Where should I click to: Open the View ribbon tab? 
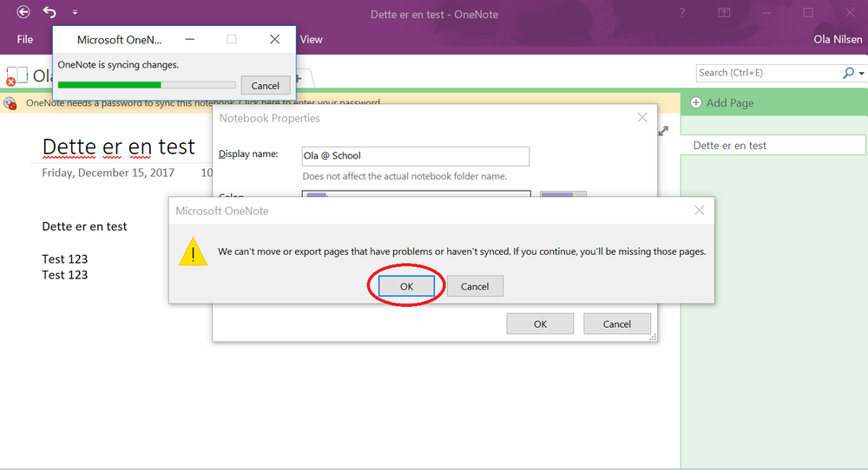coord(311,39)
